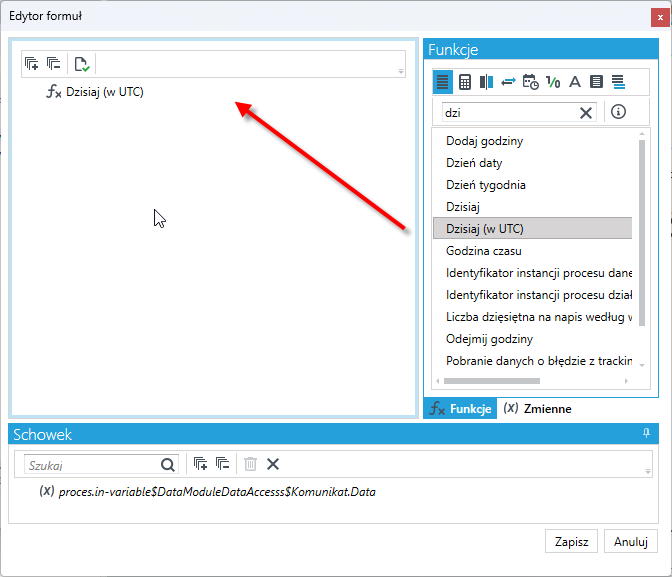Click down arrow of functions list scrollbar

[x=642, y=365]
